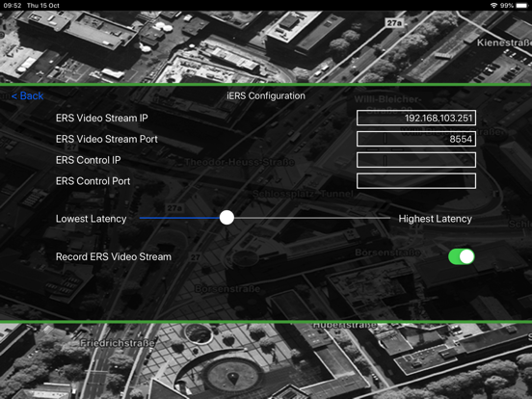Tap the 09:52 clock in status bar

tap(13, 6)
